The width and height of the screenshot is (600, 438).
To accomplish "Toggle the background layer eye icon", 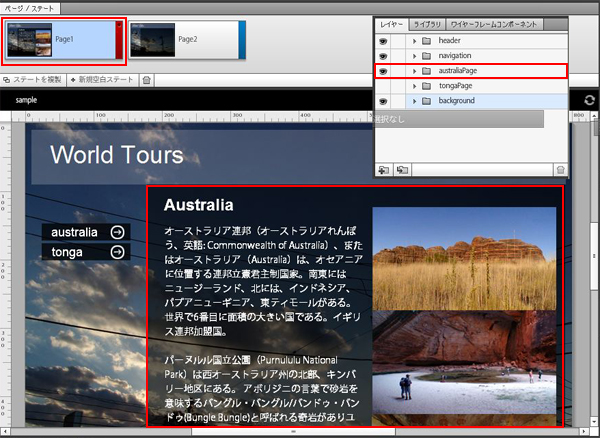I will point(383,101).
